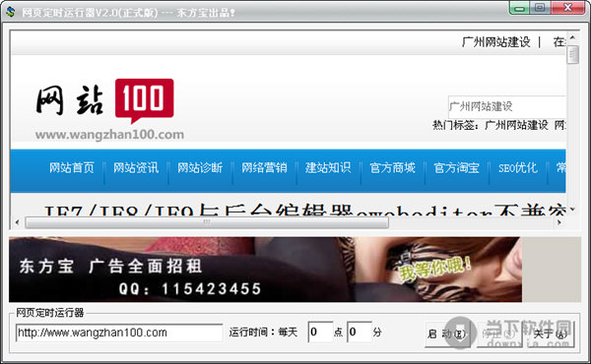
Task: Click the IE7/IE8/IE9 article headline
Action: 305,211
